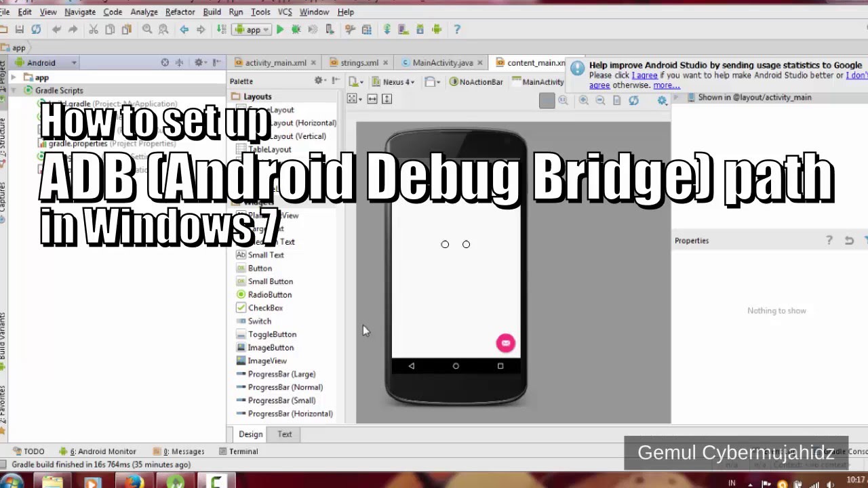Click Scroll from Source in Project panel
This screenshot has height=488, width=868.
(x=165, y=62)
